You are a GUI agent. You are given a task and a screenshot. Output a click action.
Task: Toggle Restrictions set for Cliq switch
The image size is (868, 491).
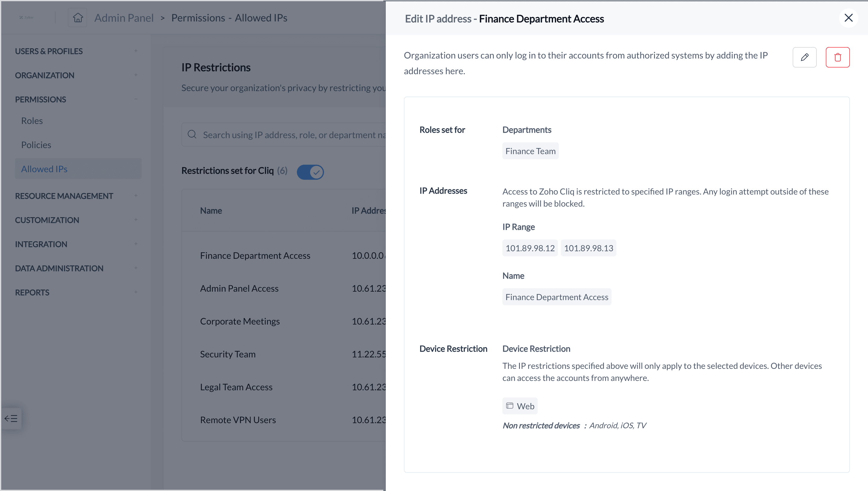[310, 172]
